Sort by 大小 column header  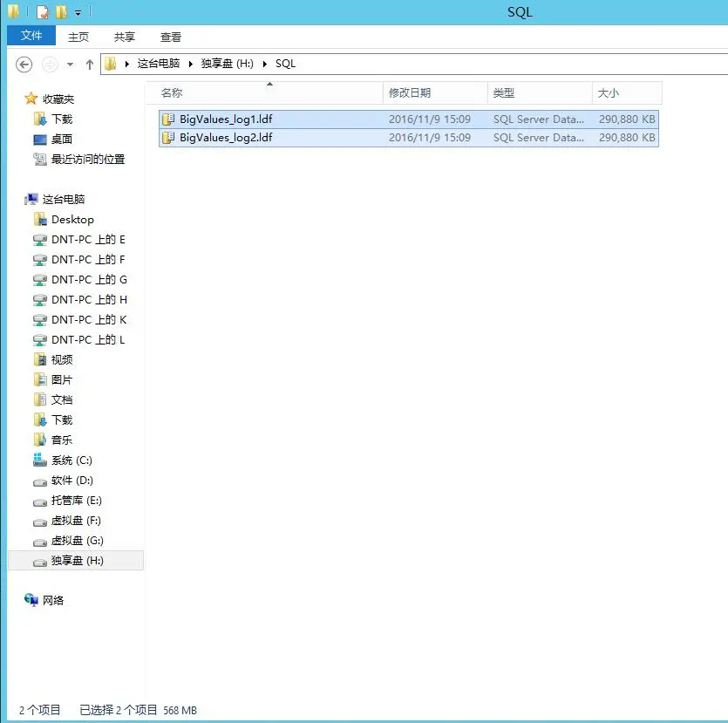pos(627,92)
